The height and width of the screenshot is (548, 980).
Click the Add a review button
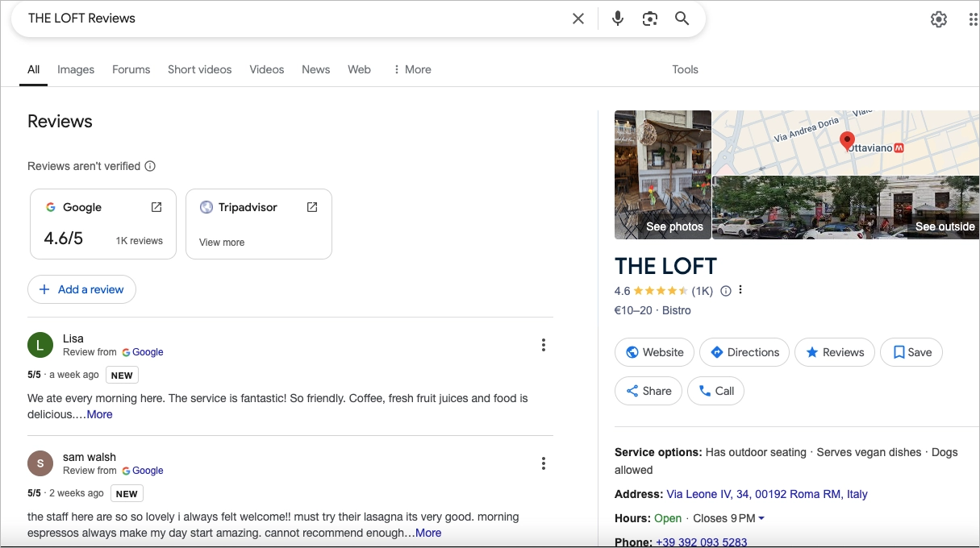click(x=81, y=289)
